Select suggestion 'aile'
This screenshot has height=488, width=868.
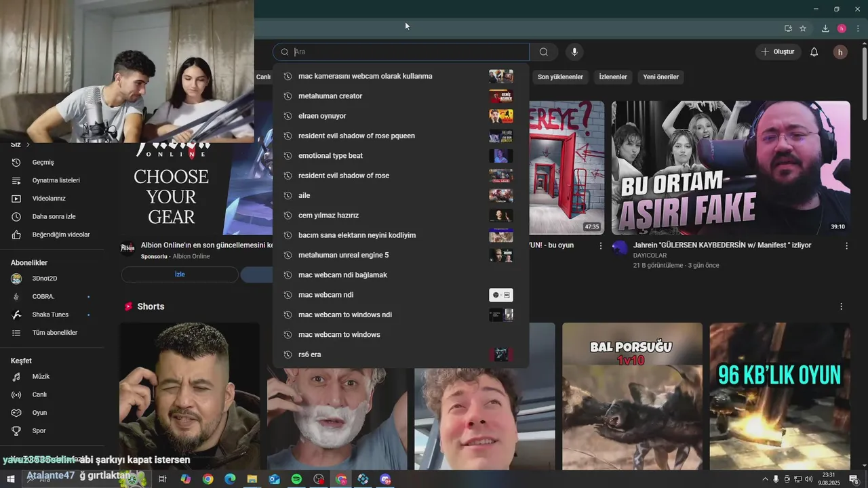point(401,195)
